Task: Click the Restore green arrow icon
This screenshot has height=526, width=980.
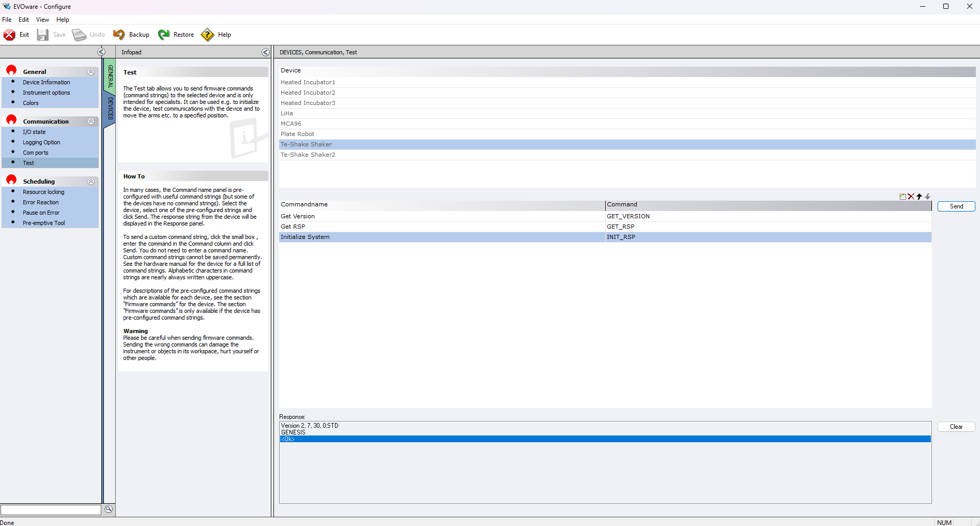Action: [164, 35]
